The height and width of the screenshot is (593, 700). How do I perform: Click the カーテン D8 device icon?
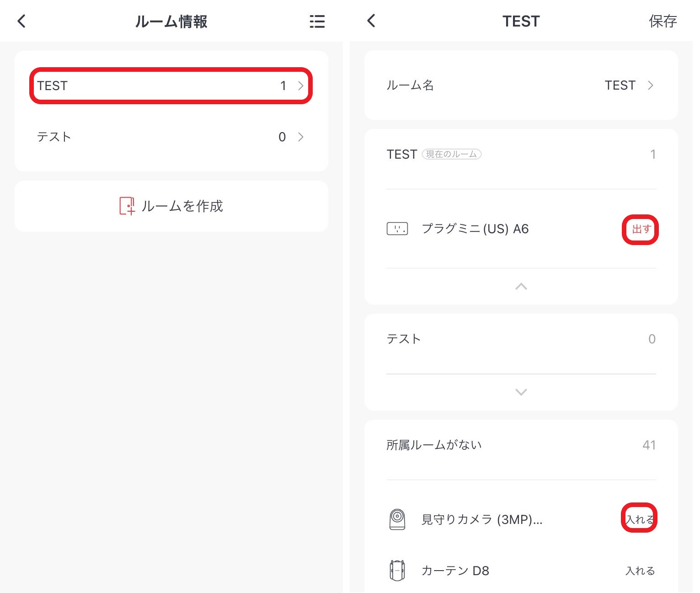[397, 571]
